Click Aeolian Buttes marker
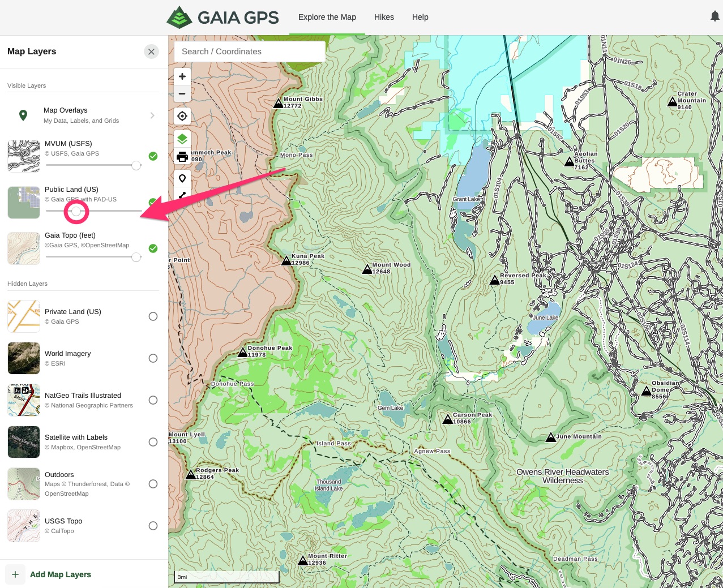This screenshot has width=723, height=588. (569, 162)
